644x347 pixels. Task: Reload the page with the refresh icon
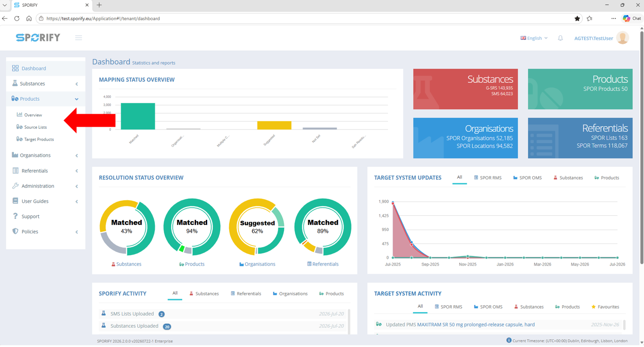(x=17, y=18)
